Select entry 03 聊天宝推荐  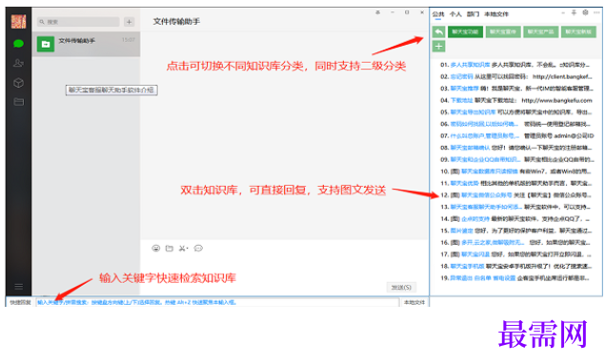coord(516,89)
